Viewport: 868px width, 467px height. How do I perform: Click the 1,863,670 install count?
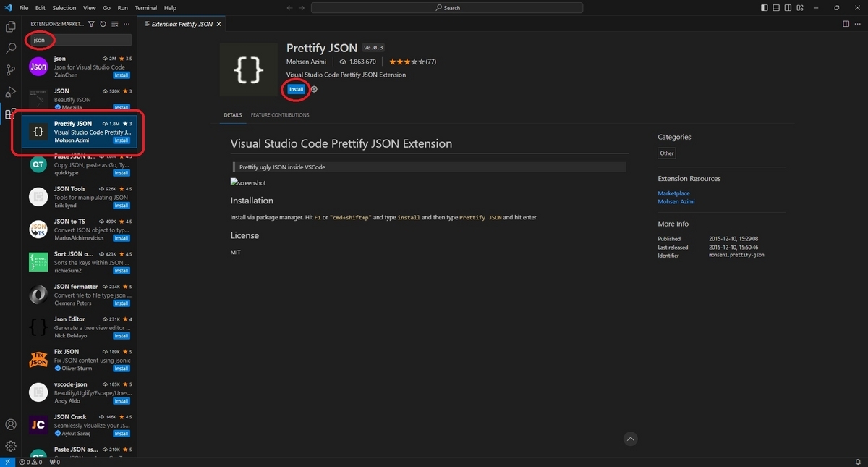[357, 62]
